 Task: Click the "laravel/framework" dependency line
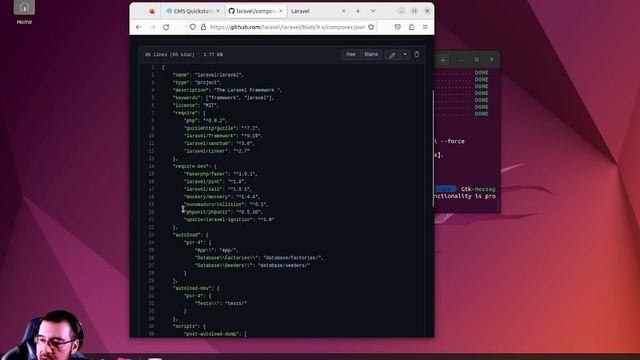[223, 136]
